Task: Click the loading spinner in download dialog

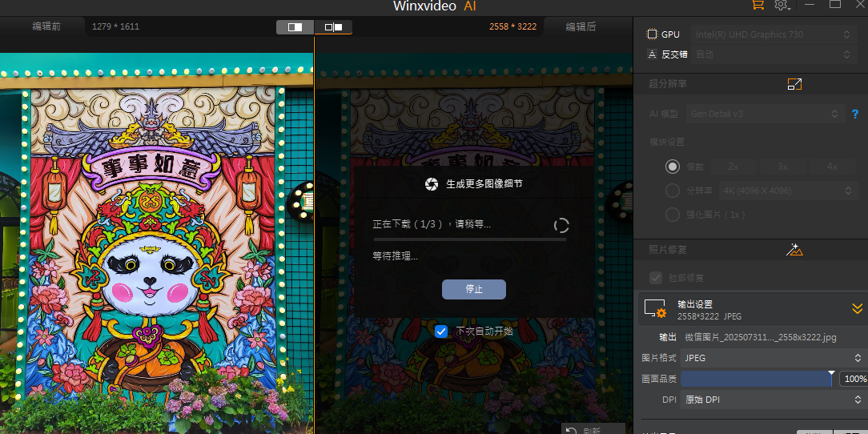Action: pos(561,225)
